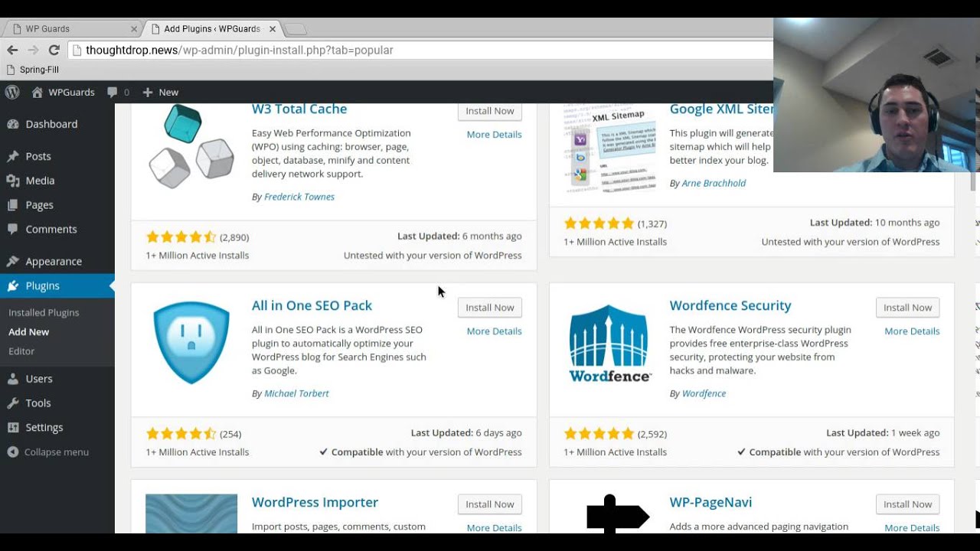Install Now for All in One SEO Pack
Image resolution: width=980 pixels, height=551 pixels.
click(x=490, y=308)
